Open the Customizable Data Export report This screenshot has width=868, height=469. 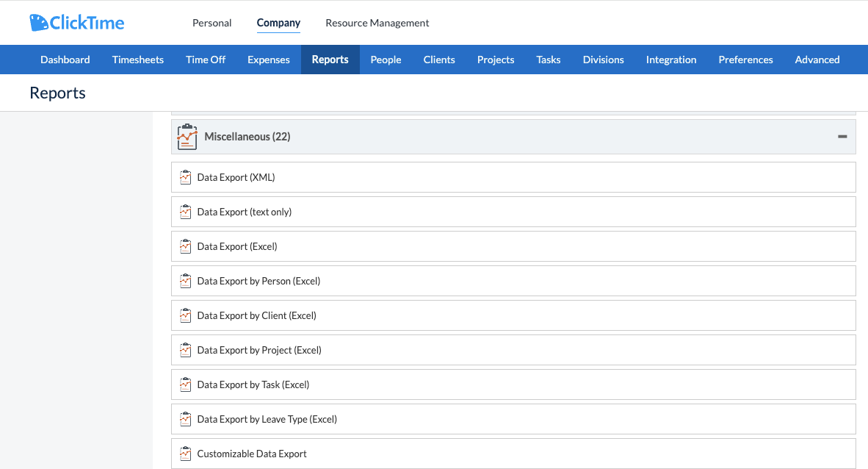(252, 454)
